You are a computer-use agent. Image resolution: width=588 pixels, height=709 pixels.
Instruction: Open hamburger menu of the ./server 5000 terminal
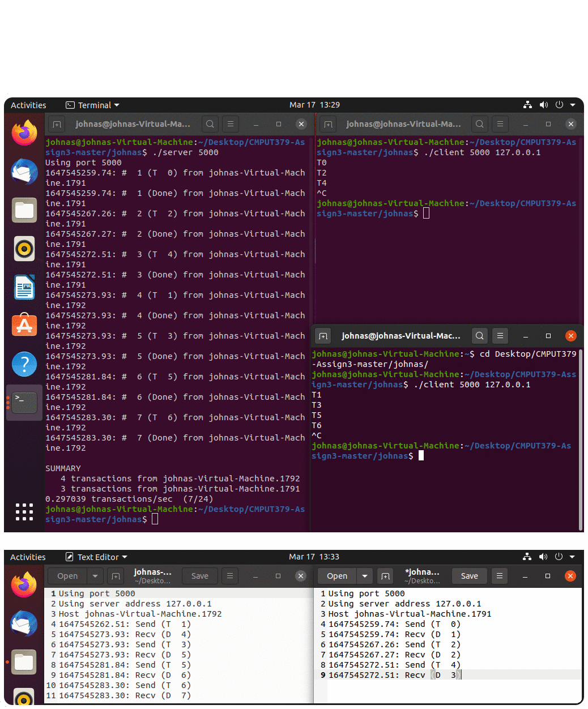[230, 124]
